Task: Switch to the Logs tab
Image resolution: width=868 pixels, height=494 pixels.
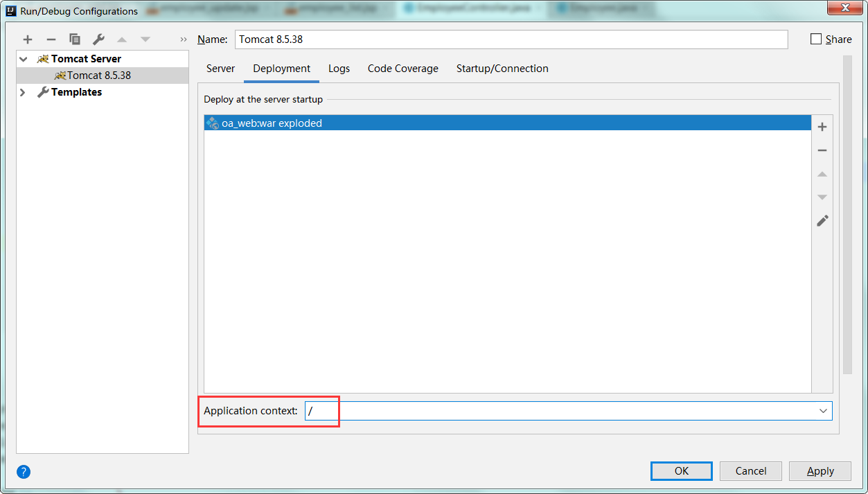Action: pyautogui.click(x=339, y=69)
